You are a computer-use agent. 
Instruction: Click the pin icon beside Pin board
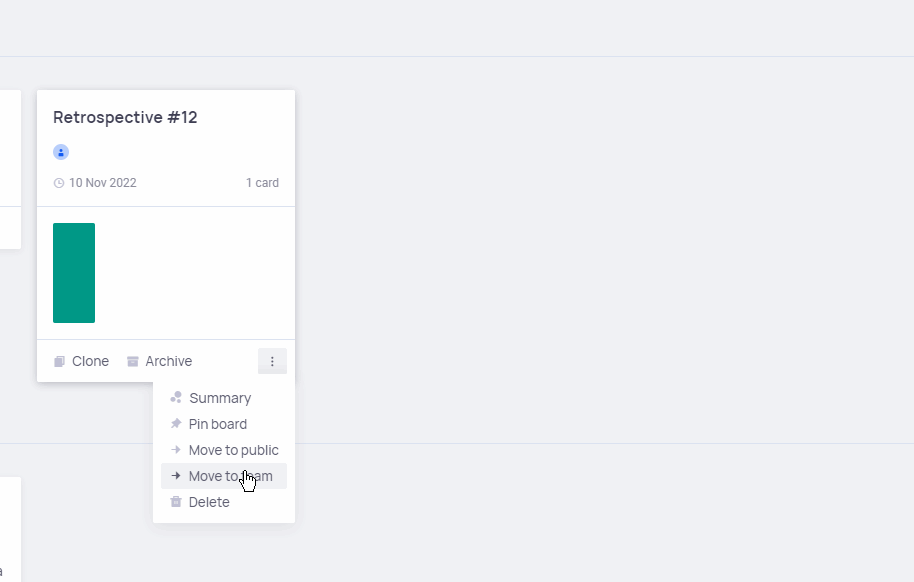176,424
